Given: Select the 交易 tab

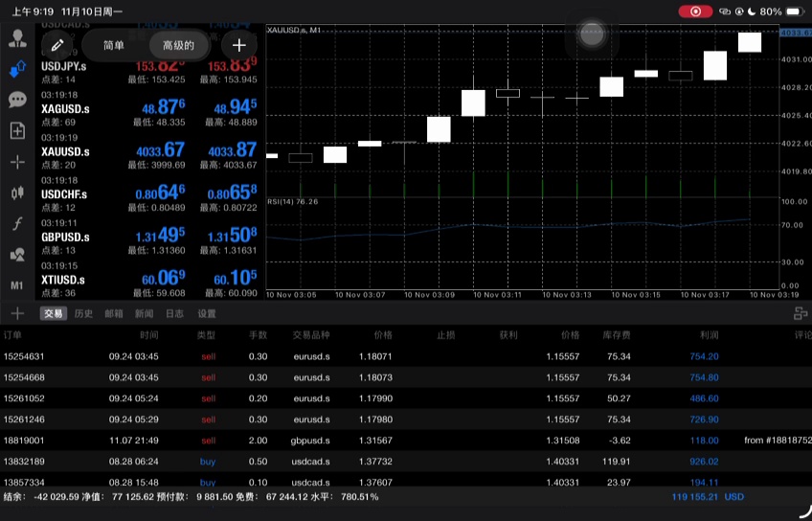Looking at the screenshot, I should (x=54, y=313).
